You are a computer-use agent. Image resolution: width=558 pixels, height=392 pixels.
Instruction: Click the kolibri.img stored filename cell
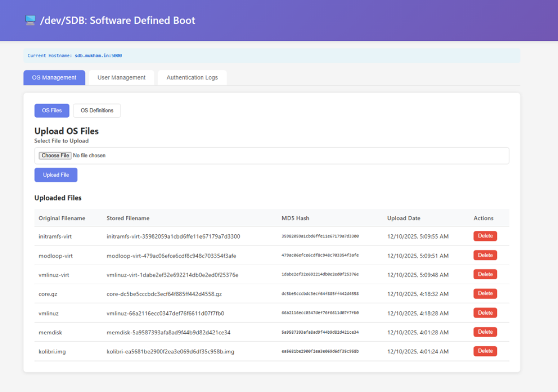coord(170,352)
